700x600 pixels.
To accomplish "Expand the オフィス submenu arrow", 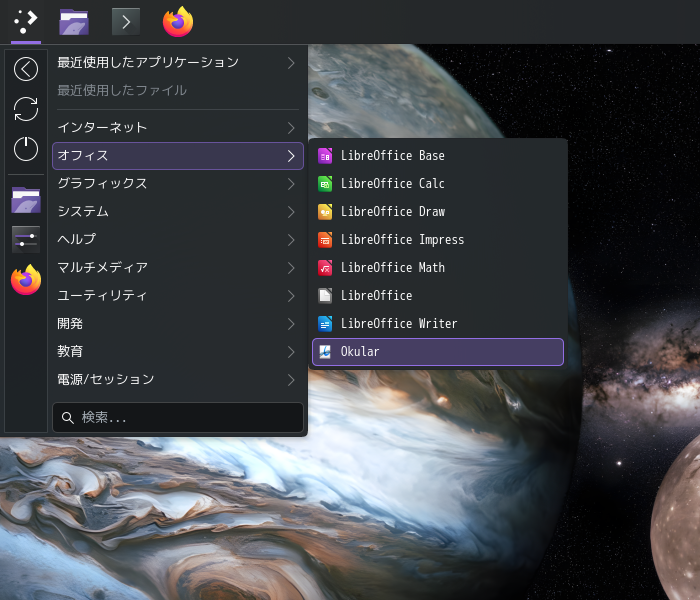I will pyautogui.click(x=291, y=156).
